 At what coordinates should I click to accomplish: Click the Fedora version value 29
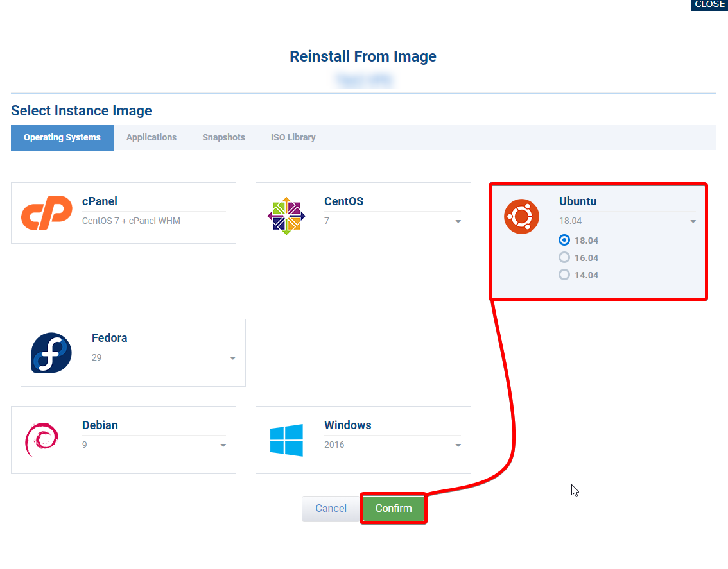click(x=96, y=357)
